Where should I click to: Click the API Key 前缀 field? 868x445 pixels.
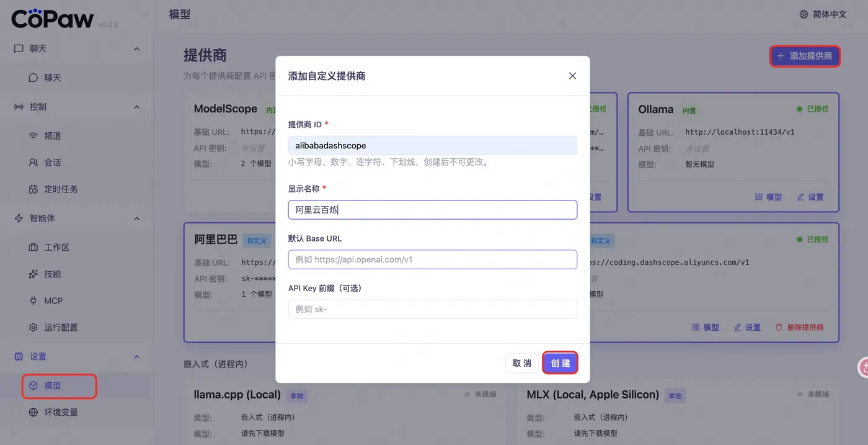tap(433, 309)
